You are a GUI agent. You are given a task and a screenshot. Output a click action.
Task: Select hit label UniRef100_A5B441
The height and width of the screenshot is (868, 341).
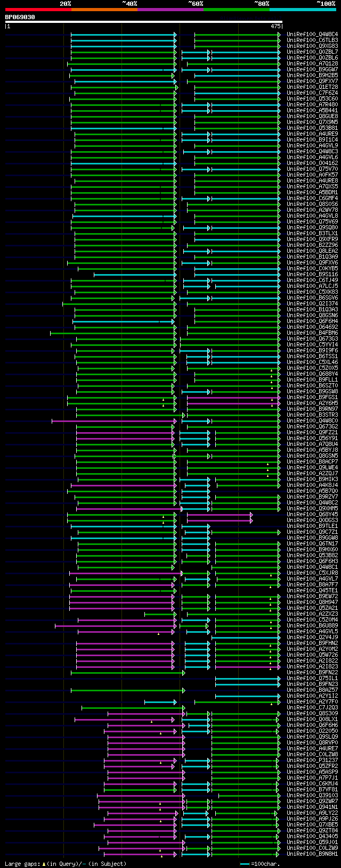(x=312, y=110)
